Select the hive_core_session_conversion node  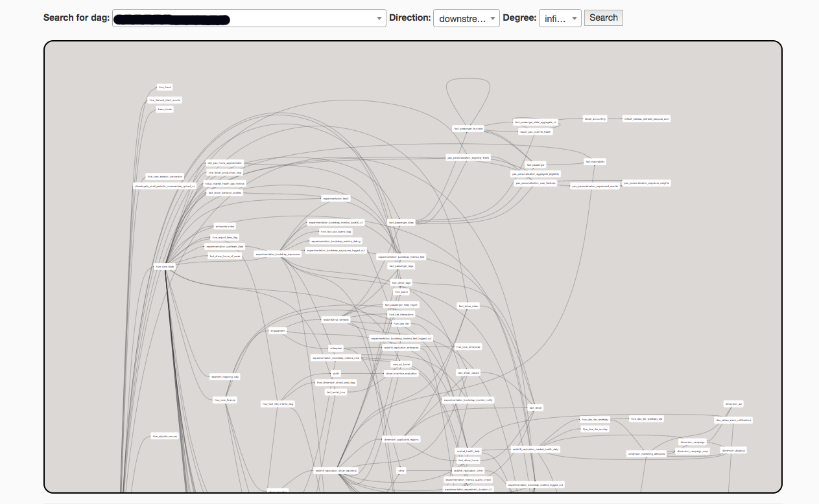pyautogui.click(x=165, y=176)
